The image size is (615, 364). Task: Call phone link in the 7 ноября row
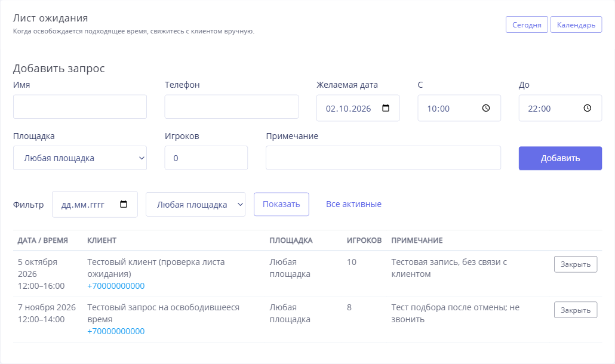click(x=116, y=332)
